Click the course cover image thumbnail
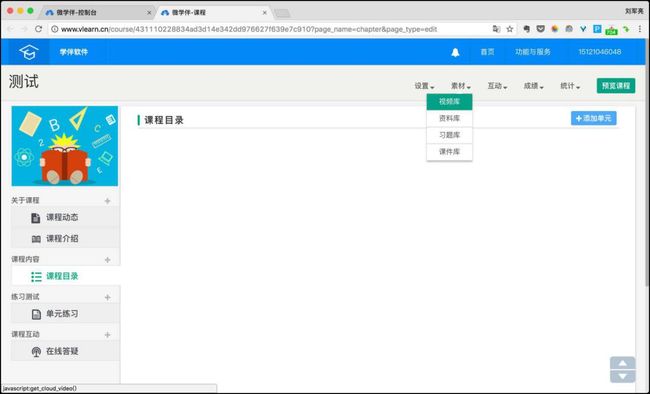 65,146
